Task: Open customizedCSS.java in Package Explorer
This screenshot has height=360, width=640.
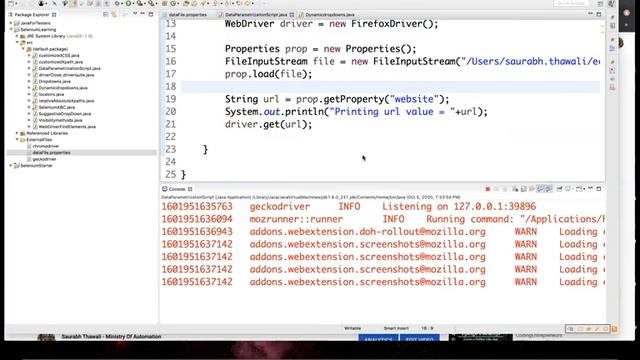Action: [59, 56]
